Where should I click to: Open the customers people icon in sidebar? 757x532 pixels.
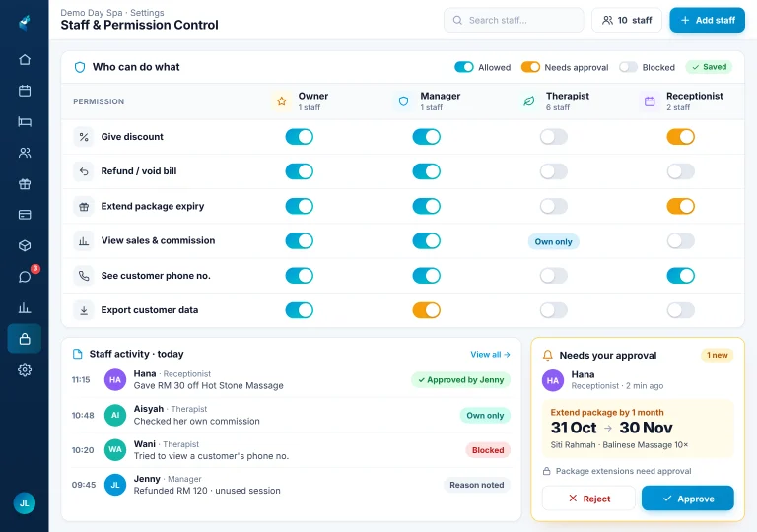click(25, 153)
